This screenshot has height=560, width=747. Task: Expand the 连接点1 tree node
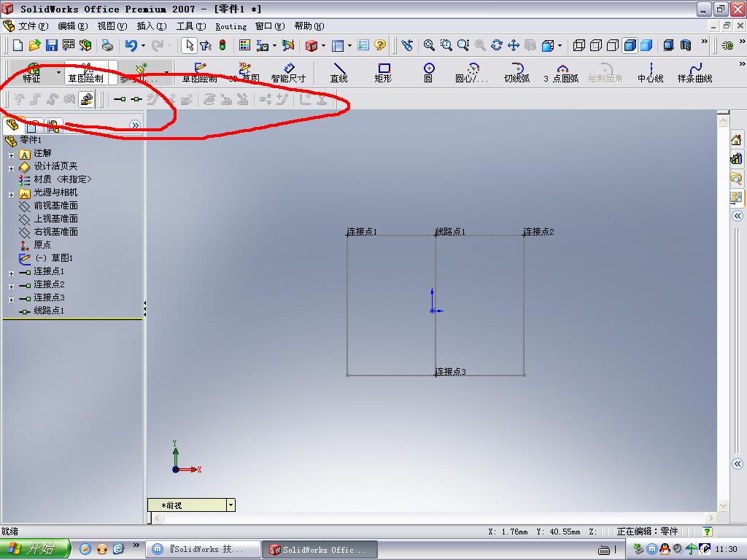(x=12, y=274)
